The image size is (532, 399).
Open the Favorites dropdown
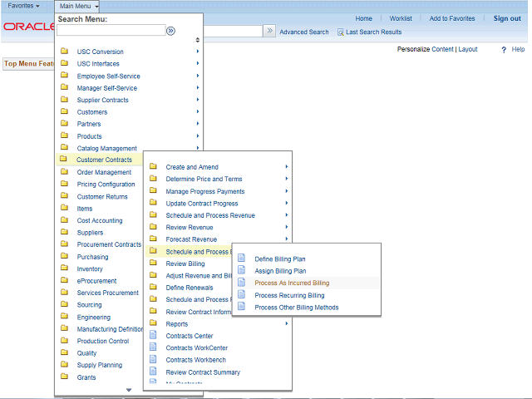[x=23, y=6]
